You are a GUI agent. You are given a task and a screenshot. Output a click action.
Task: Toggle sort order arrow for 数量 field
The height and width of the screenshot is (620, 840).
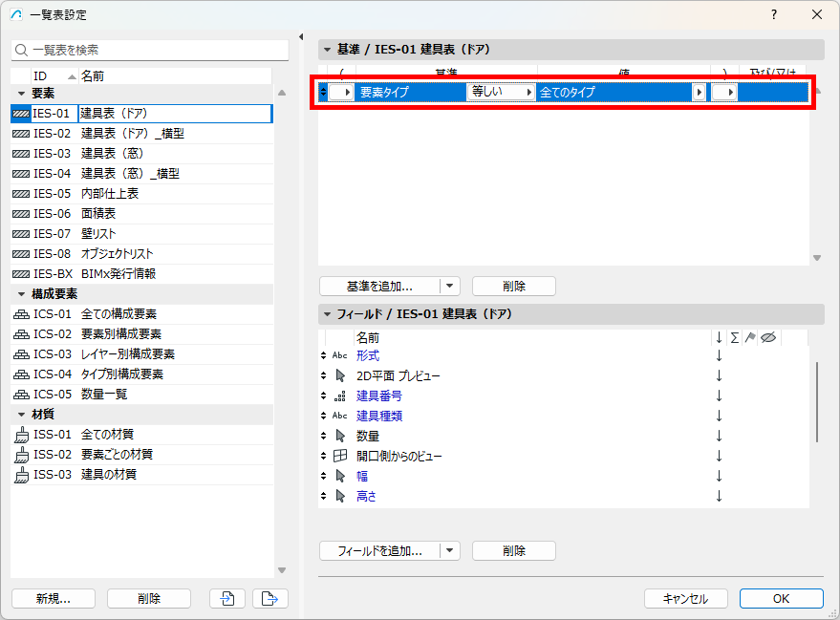point(719,436)
